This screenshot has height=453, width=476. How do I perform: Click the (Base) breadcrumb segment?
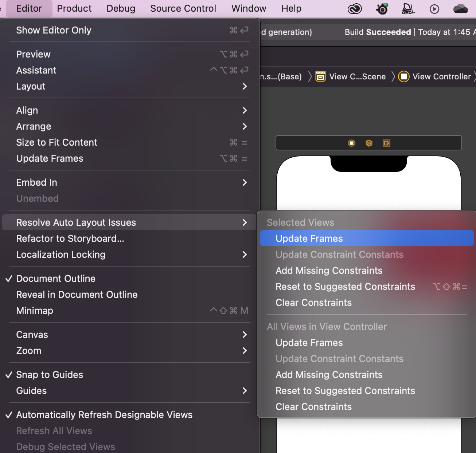pyautogui.click(x=281, y=76)
